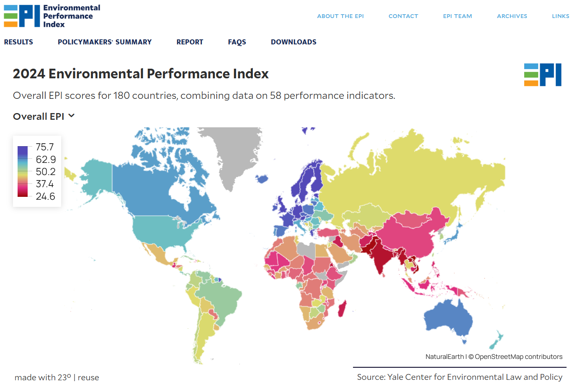
Task: Click the EPI logo beside the chart title
Action: (x=542, y=75)
